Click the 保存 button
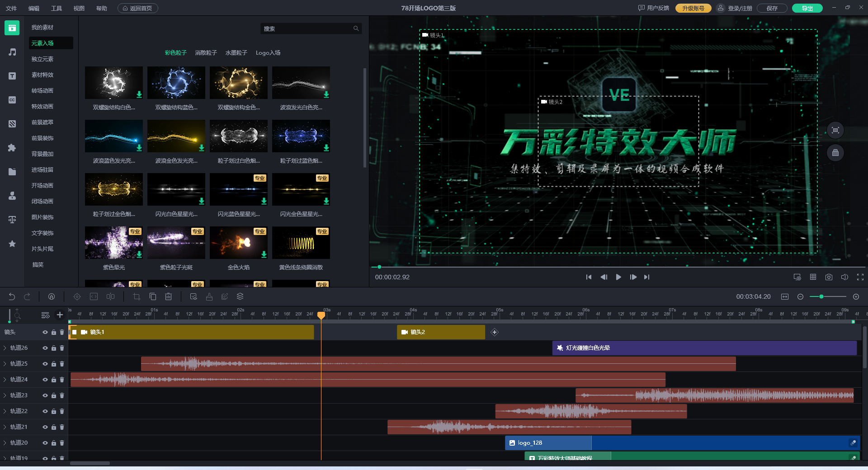868x470 pixels. click(x=772, y=8)
